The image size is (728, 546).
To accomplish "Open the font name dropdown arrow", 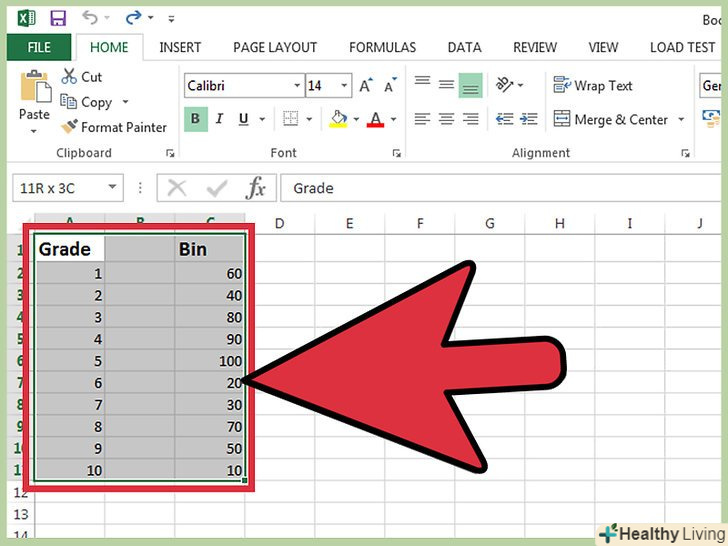I will tap(297, 86).
